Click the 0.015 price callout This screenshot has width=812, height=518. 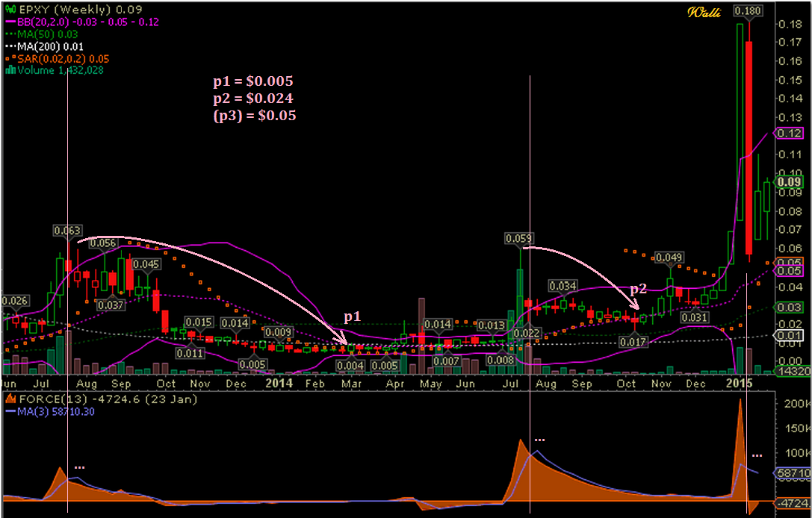tap(199, 322)
